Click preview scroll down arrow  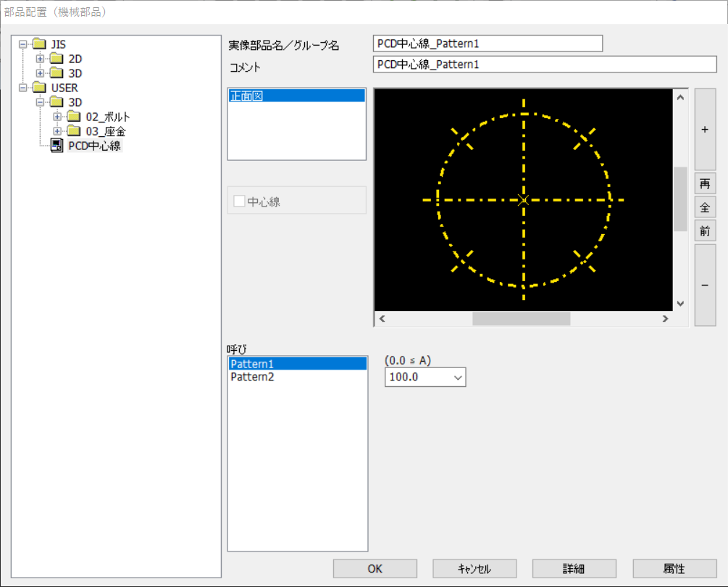681,304
